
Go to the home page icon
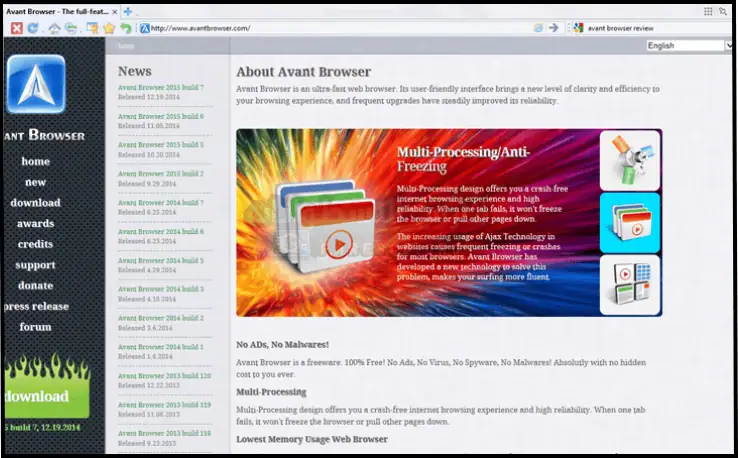click(54, 28)
